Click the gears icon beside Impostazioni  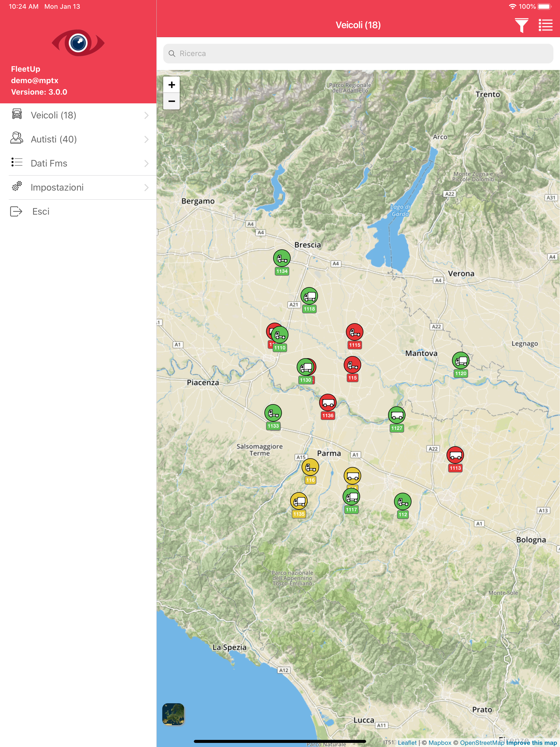pyautogui.click(x=17, y=186)
